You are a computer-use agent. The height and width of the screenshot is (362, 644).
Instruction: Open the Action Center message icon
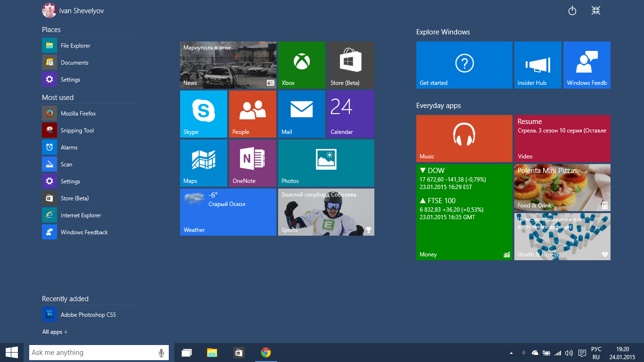[582, 353]
